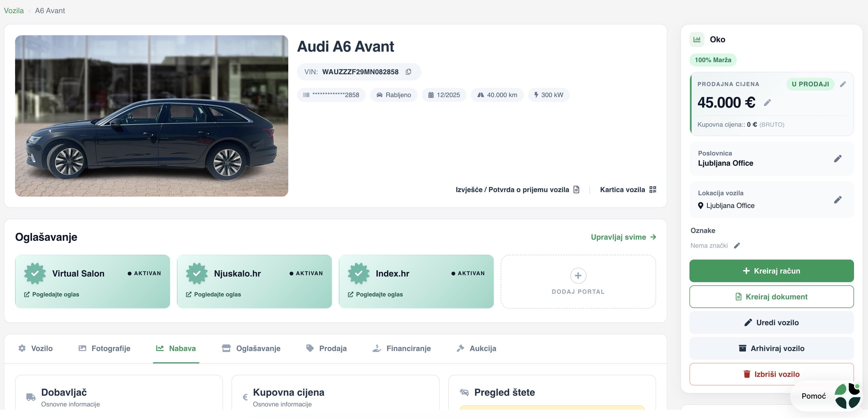
Task: Click the U PRODAJI status badge
Action: [810, 84]
